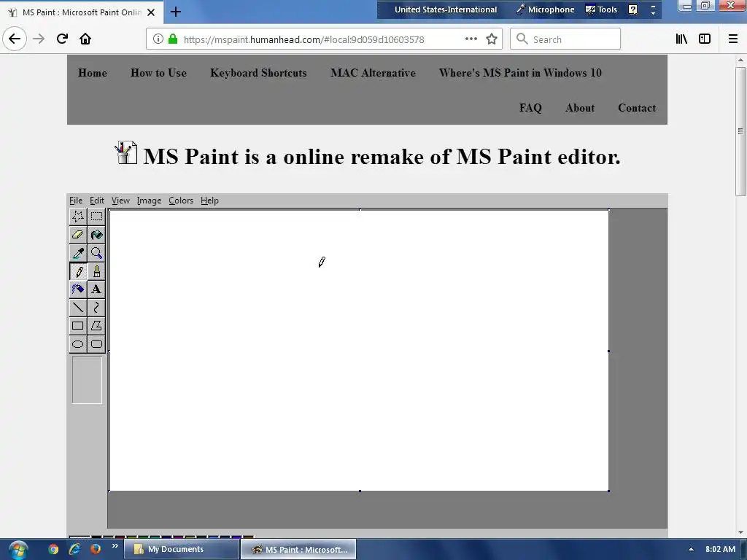This screenshot has height=560, width=747.
Task: Choose the Curve tool
Action: [96, 308]
